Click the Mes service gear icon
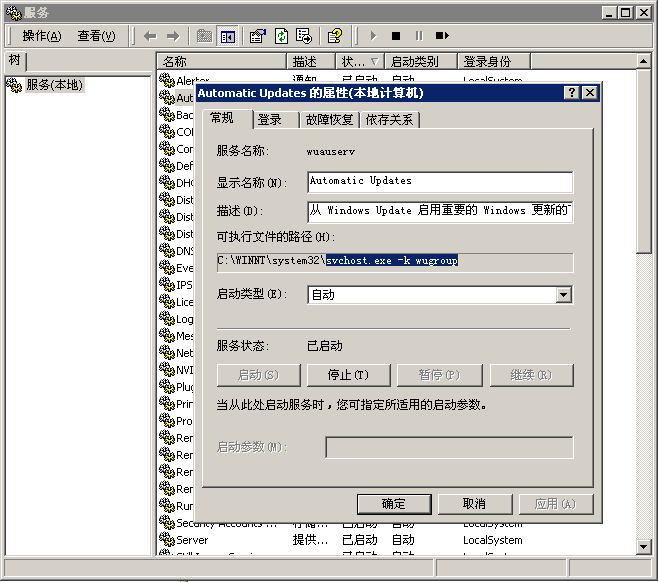The image size is (659, 582). coord(167,335)
